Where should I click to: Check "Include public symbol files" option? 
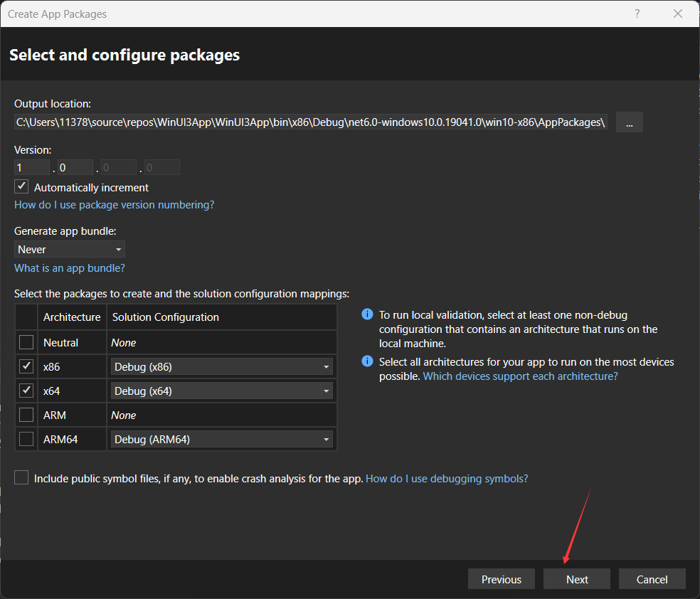[21, 477]
